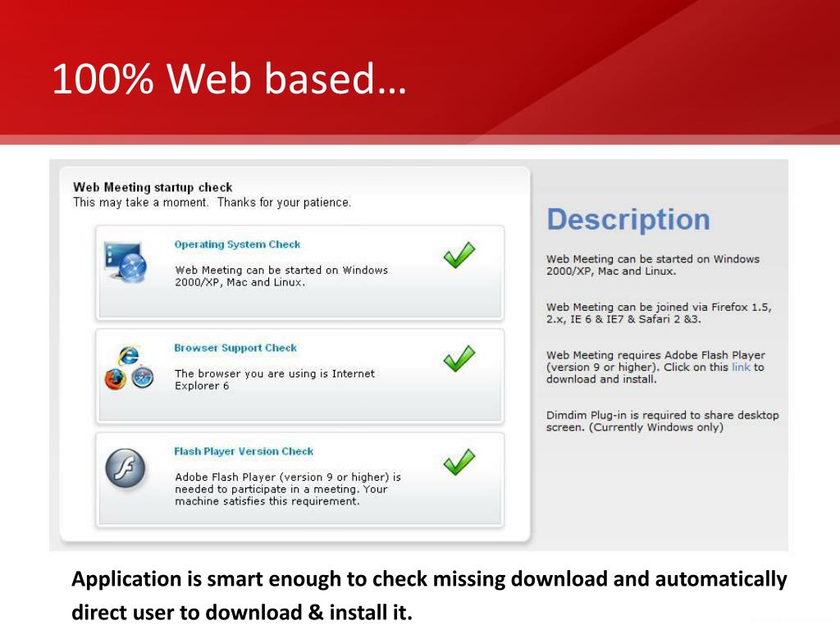Viewport: 840px width, 630px height.
Task: Select the Operating System Check heading
Action: 237,244
